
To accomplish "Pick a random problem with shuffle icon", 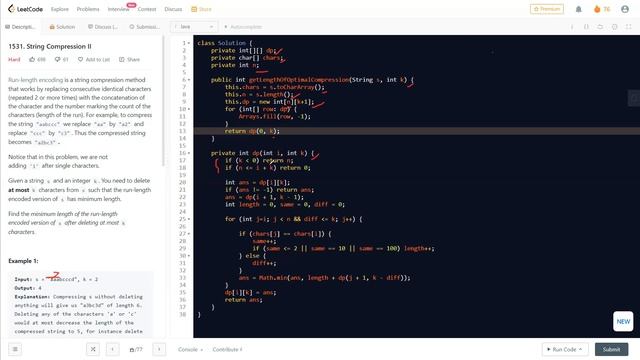I will click(93, 349).
